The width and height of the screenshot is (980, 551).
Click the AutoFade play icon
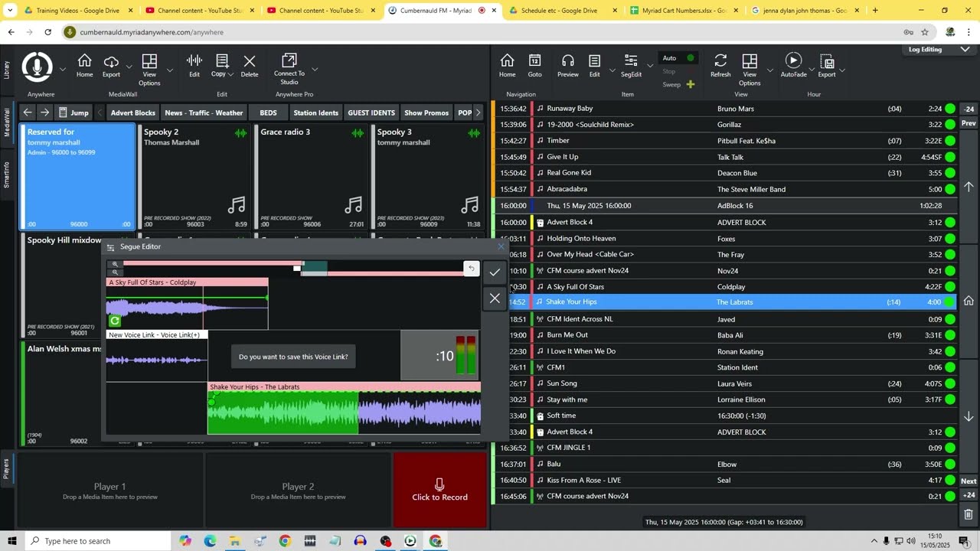coord(793,61)
